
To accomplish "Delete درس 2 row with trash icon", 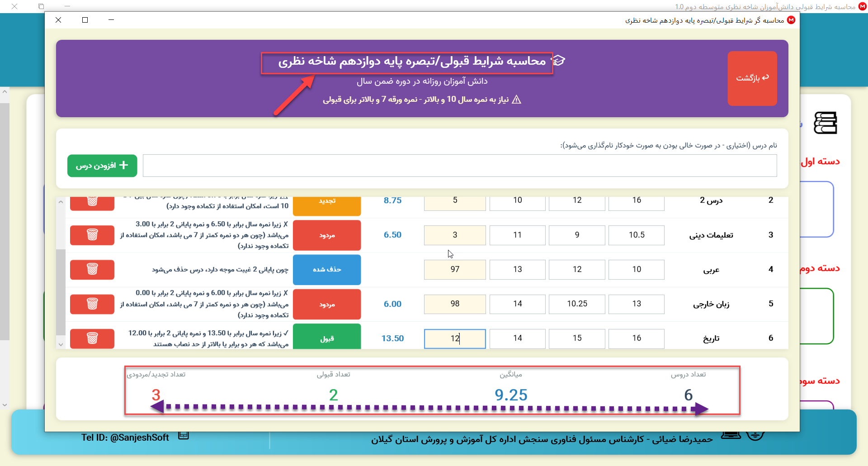I will [92, 203].
